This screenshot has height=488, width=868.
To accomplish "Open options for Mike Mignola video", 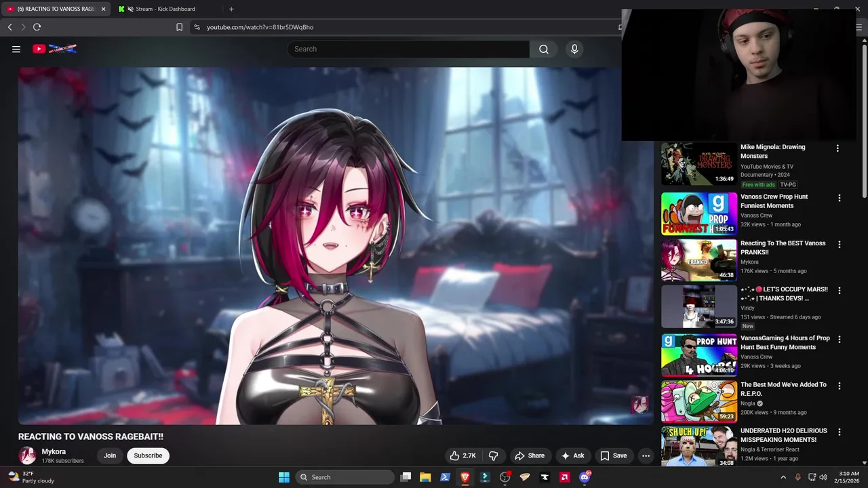I will (837, 148).
